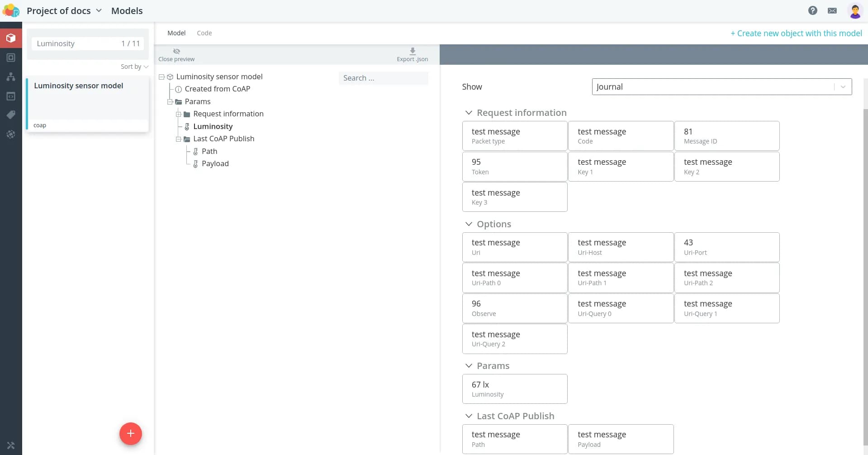Click the tags icon in left sidebar
The width and height of the screenshot is (868, 455).
(11, 115)
